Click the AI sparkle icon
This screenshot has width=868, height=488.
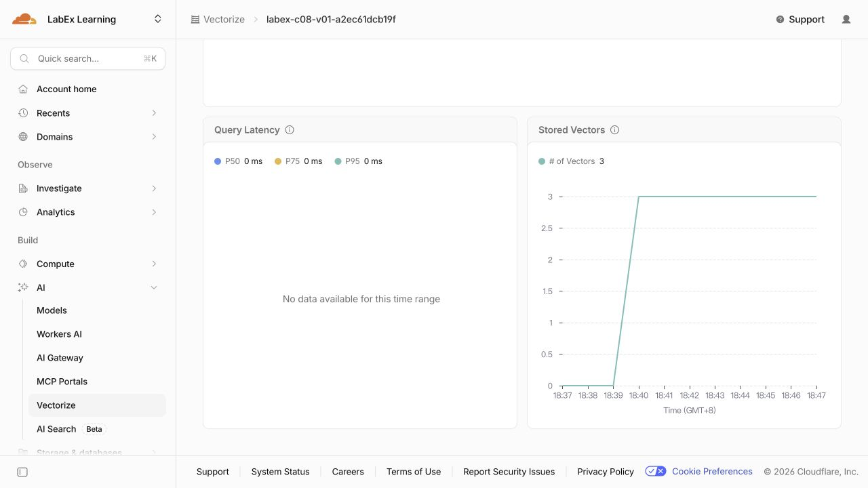[23, 287]
